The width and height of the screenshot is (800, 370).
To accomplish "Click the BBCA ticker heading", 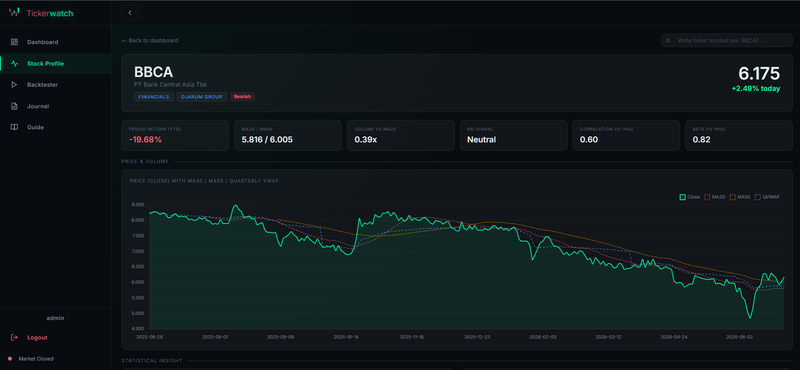I will pyautogui.click(x=154, y=72).
